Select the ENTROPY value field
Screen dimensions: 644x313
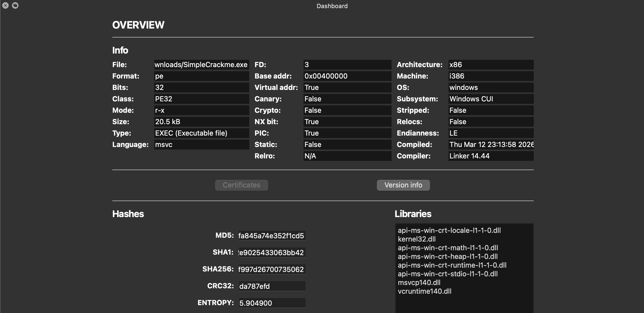[272, 303]
